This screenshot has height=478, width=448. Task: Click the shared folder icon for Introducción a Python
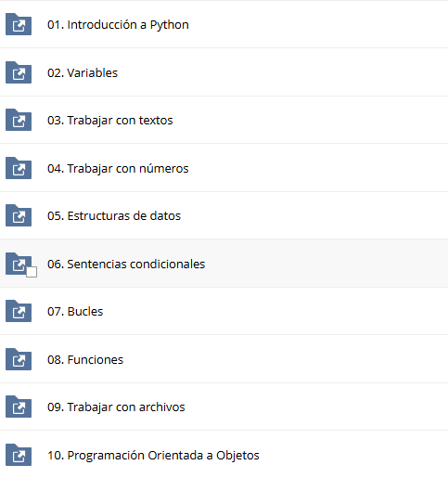[19, 24]
